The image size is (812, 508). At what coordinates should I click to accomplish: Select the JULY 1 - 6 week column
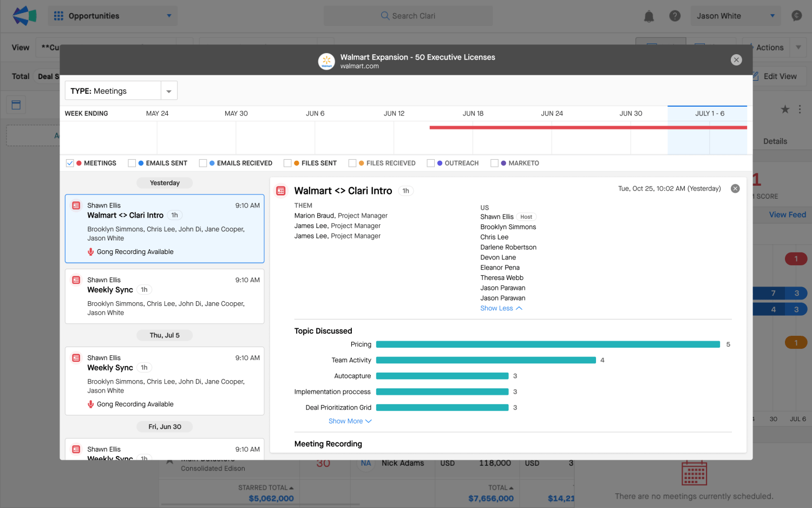point(709,113)
